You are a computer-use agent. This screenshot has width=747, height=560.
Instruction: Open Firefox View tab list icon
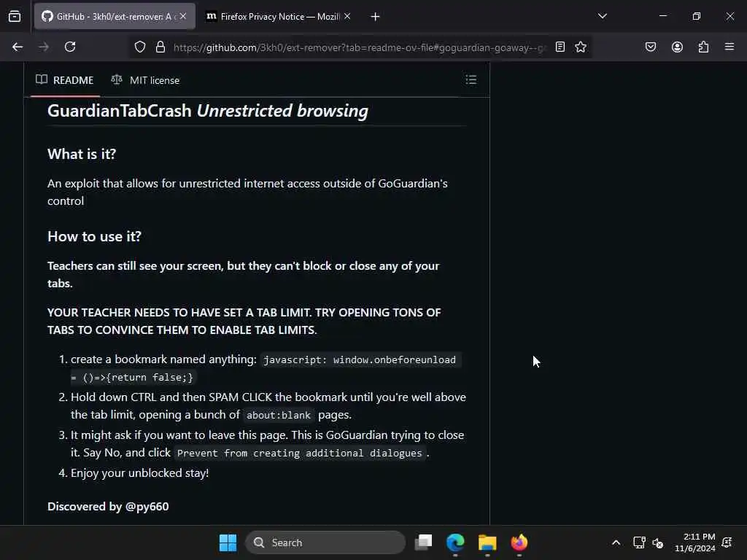tap(15, 16)
